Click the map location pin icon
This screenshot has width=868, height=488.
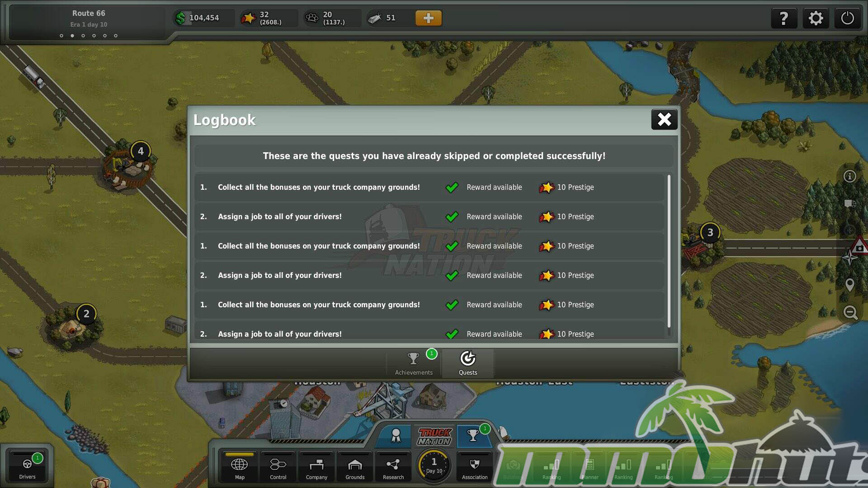click(850, 285)
